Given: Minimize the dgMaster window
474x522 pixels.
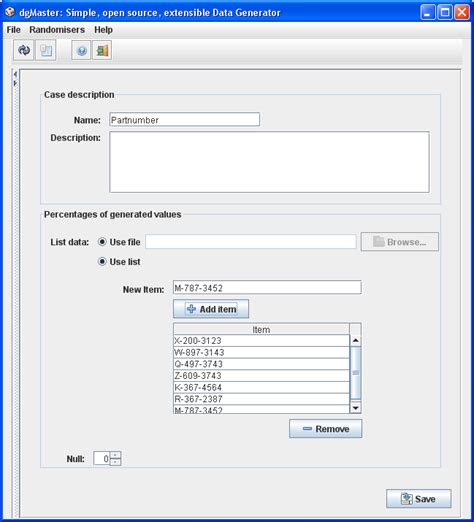Looking at the screenshot, I should [428, 12].
